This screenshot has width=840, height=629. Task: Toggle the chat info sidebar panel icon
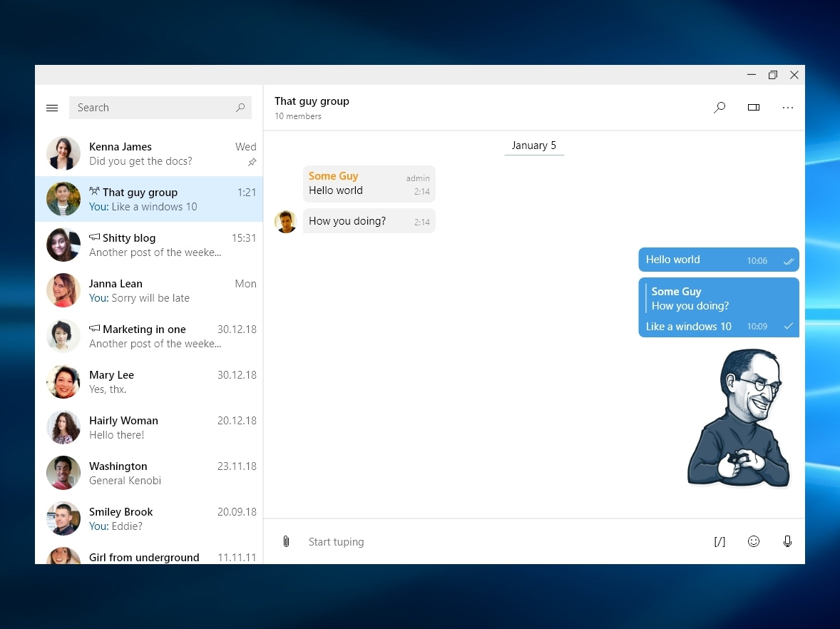[x=754, y=107]
